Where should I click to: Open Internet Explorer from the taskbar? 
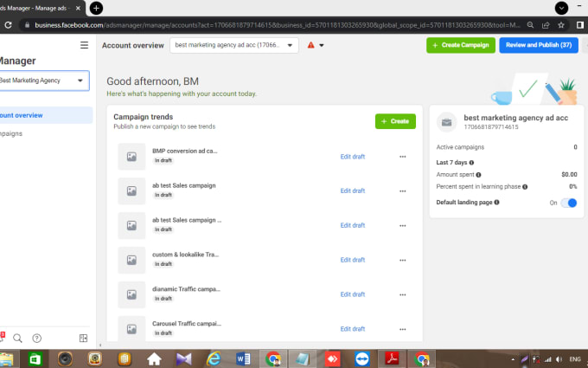(x=214, y=359)
